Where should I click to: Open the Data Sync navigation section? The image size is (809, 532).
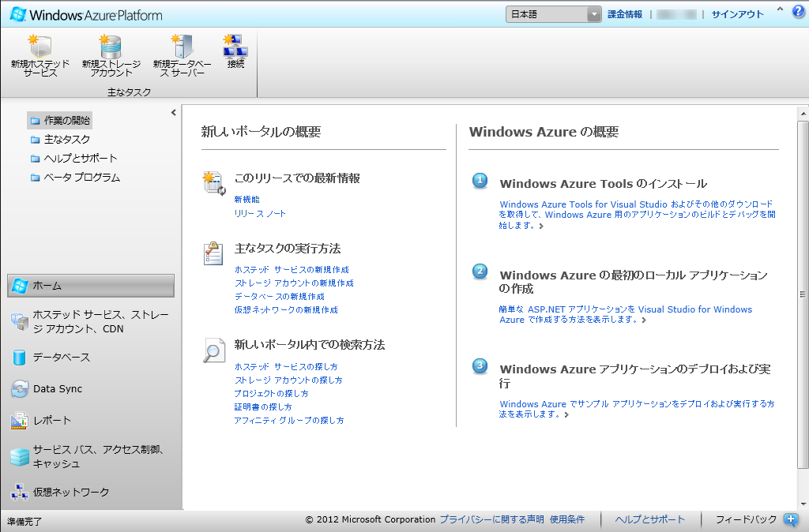click(x=91, y=388)
